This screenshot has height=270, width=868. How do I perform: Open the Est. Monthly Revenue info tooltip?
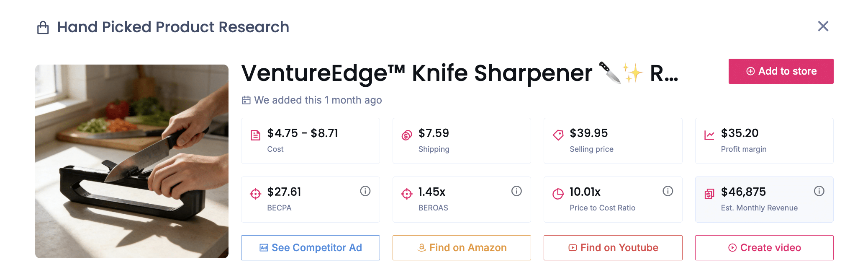pos(819,191)
